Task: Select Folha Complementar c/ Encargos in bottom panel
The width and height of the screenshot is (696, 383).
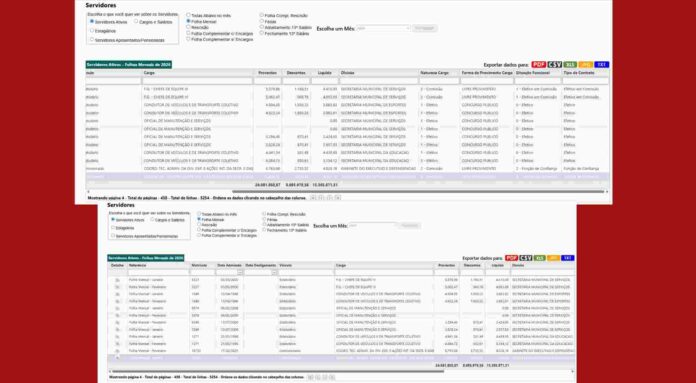Action: 199,230
